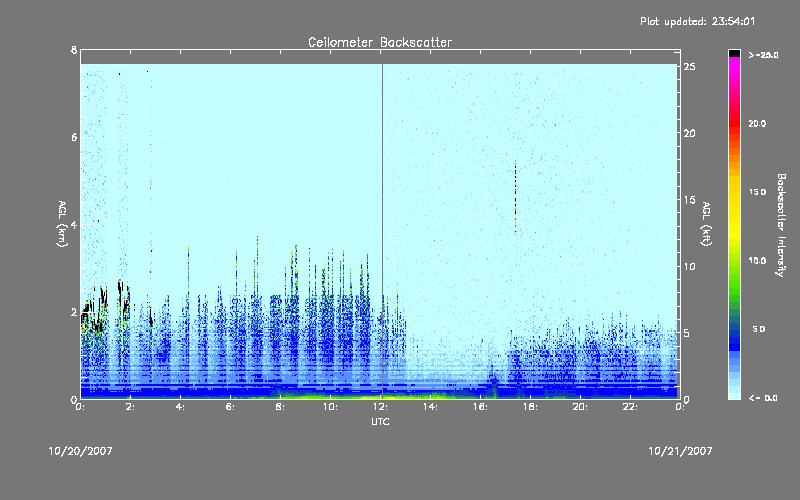Click the '2:' hour tick on UTC axis
This screenshot has height=500, width=800.
pyautogui.click(x=130, y=407)
